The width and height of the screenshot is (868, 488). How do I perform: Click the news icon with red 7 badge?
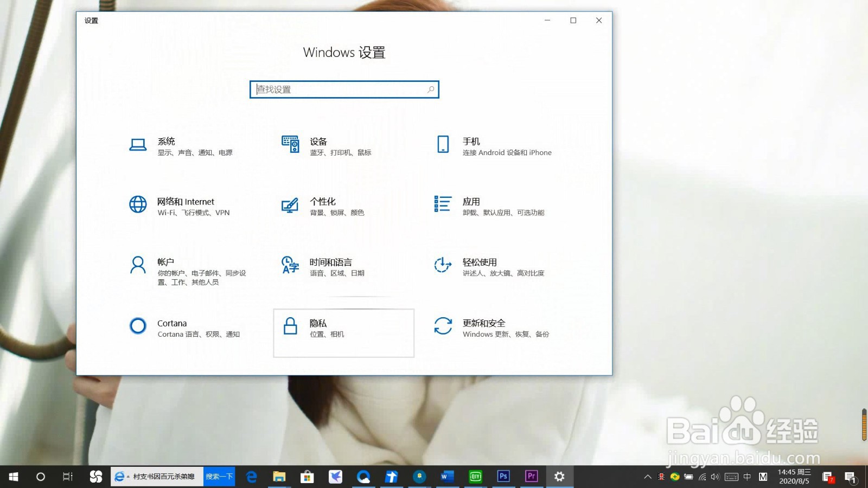(x=828, y=477)
